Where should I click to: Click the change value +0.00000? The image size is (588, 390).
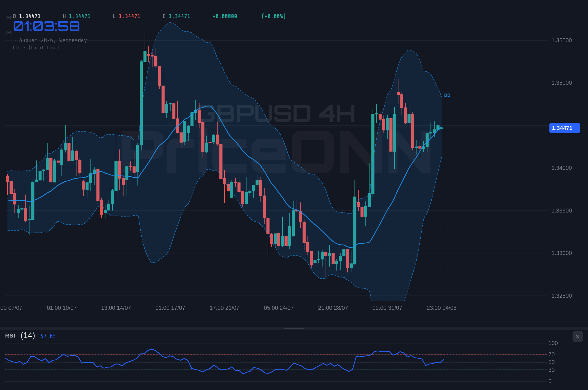(225, 16)
